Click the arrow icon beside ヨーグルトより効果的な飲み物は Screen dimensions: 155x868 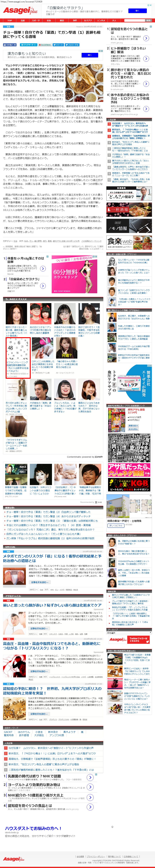tap(90, 787)
